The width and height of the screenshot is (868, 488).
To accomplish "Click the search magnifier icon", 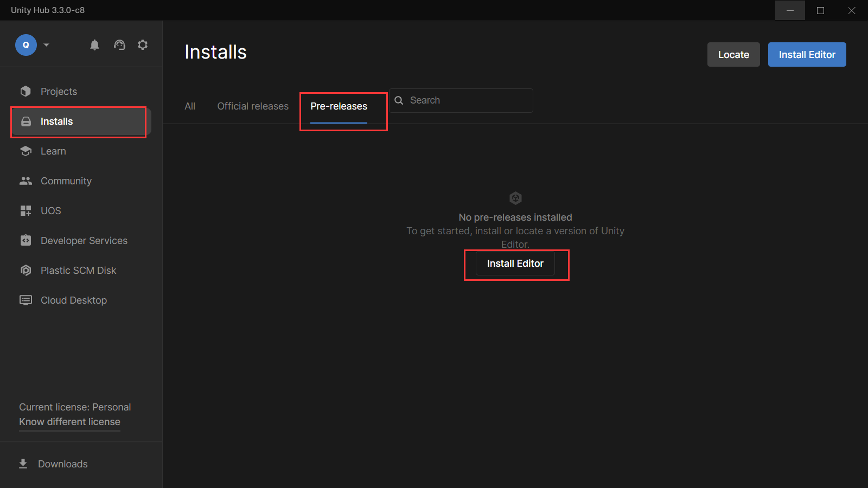I will 399,100.
